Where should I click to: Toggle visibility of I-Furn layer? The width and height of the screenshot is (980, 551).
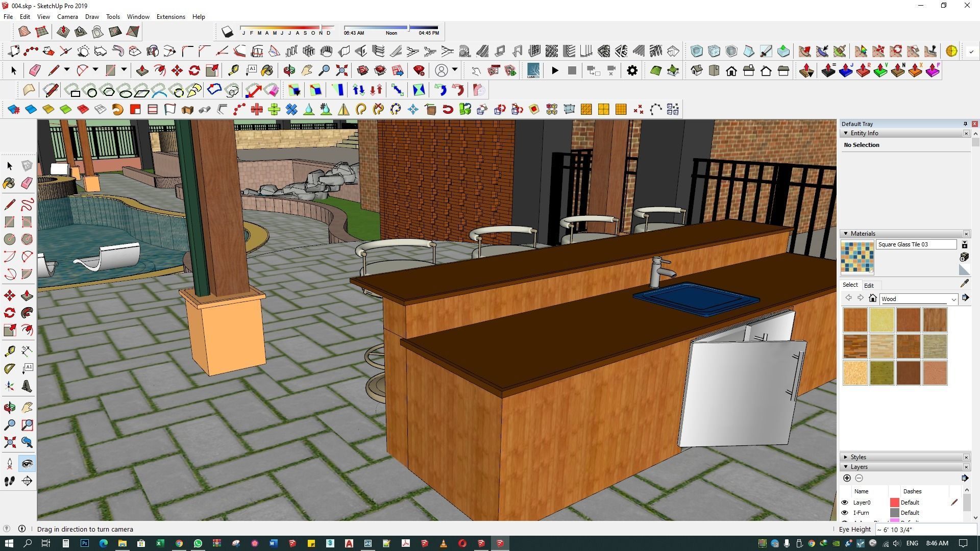pos(845,513)
